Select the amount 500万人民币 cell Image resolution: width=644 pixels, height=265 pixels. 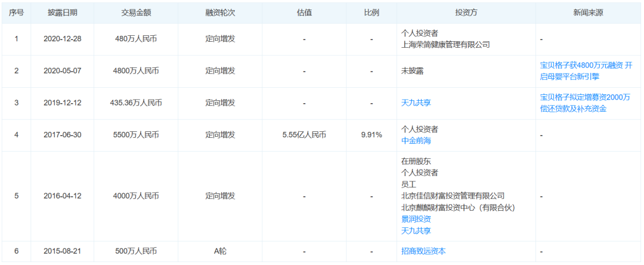[137, 251]
